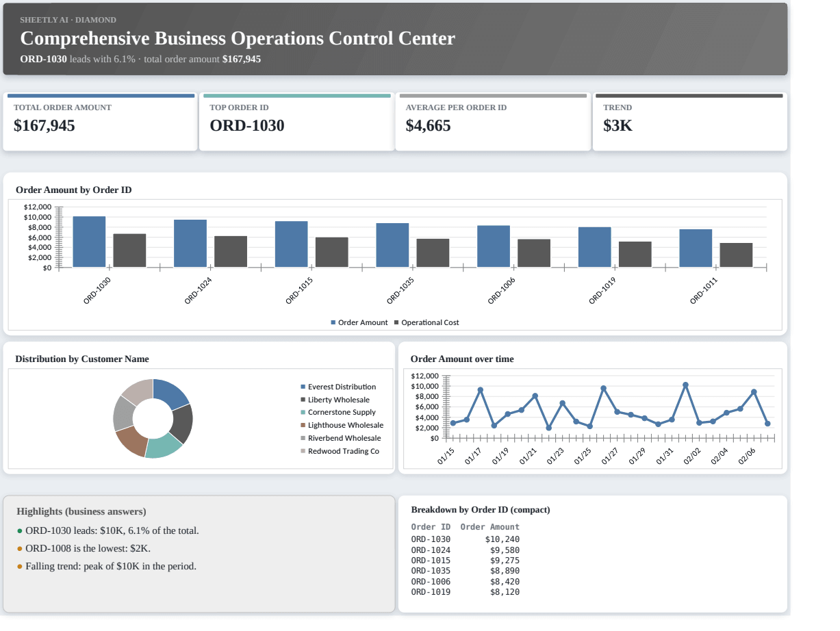Click the gray Operational Cost bar for ORD-1035
This screenshot has height=631, width=840.
[433, 253]
